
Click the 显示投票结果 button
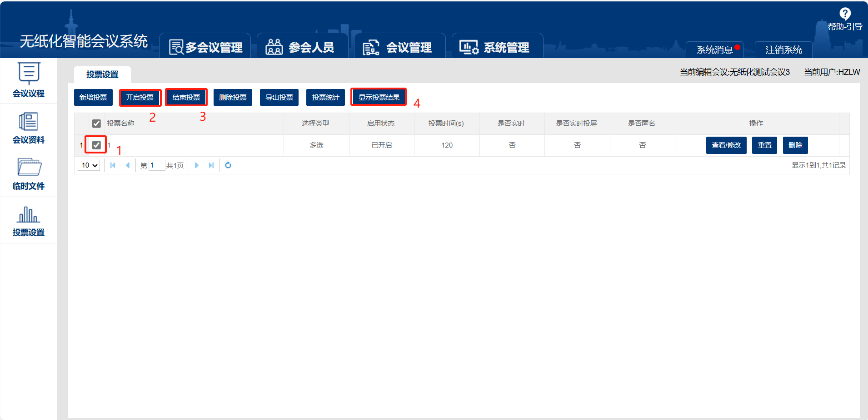[379, 97]
